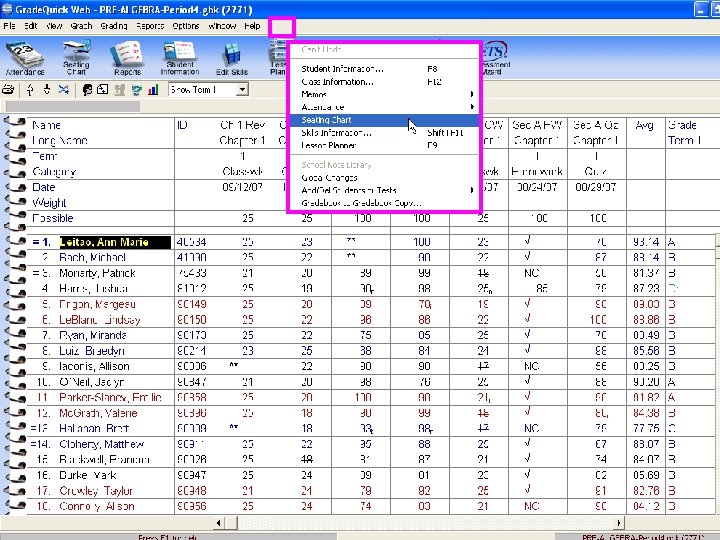The image size is (720, 540).
Task: Click the shuffle arrows icon
Action: [x=65, y=90]
